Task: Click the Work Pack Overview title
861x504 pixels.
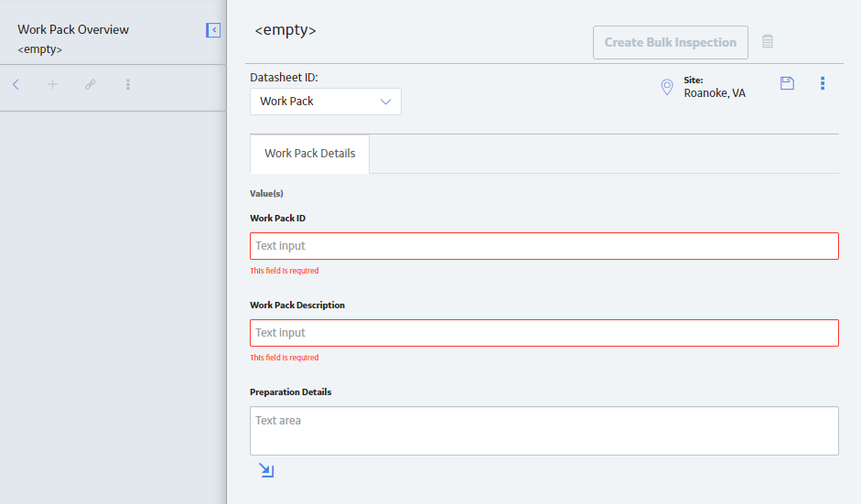Action: (73, 29)
